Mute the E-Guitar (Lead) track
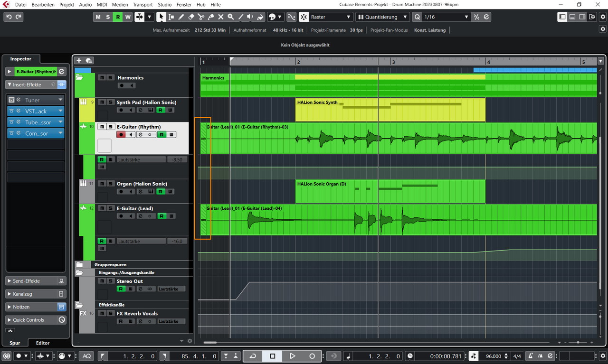 [101, 208]
